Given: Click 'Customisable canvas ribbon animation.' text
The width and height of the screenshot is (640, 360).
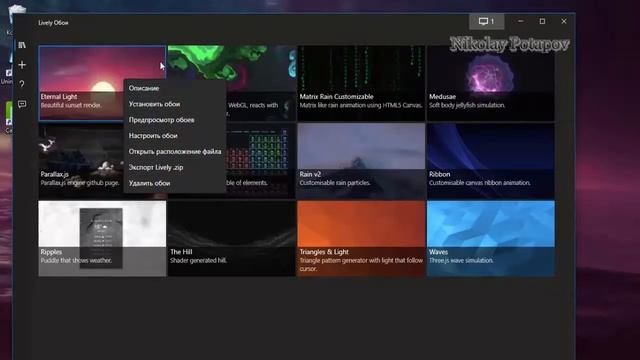Looking at the screenshot, I should [x=480, y=183].
